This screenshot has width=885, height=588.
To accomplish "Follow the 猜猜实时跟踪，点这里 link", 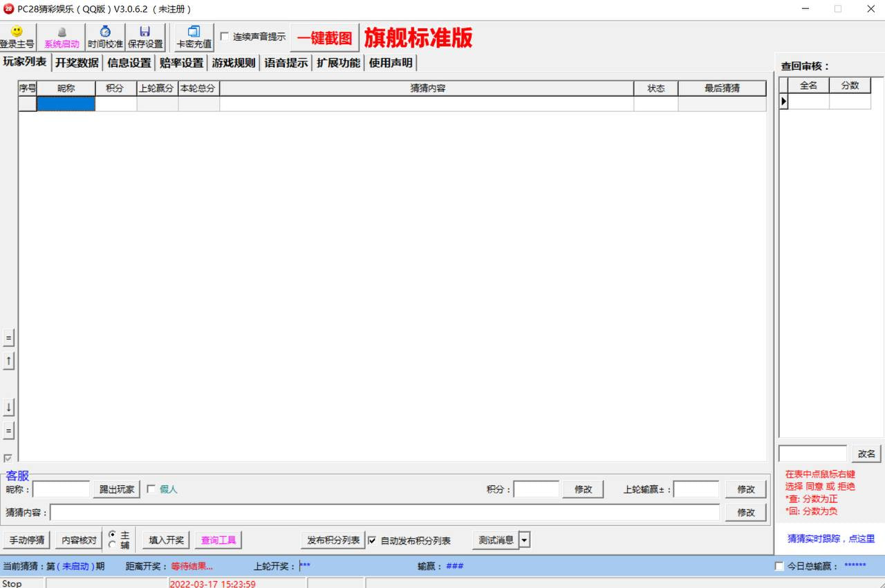I will (830, 538).
